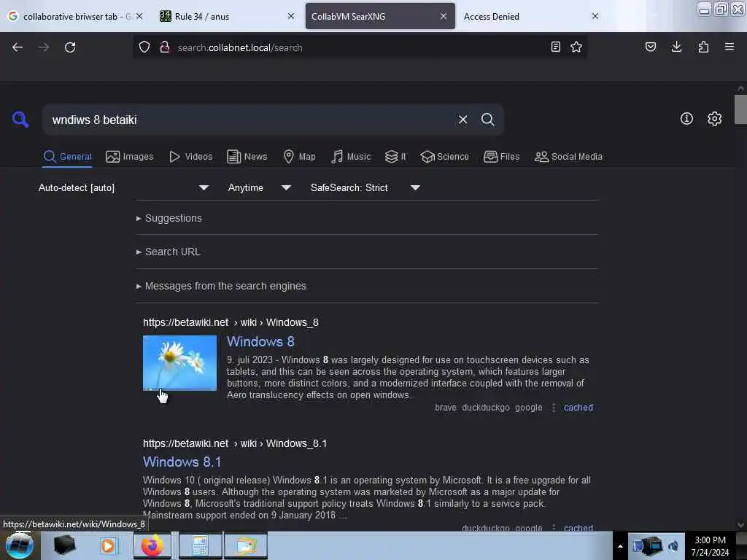Open the About info icon

point(686,119)
